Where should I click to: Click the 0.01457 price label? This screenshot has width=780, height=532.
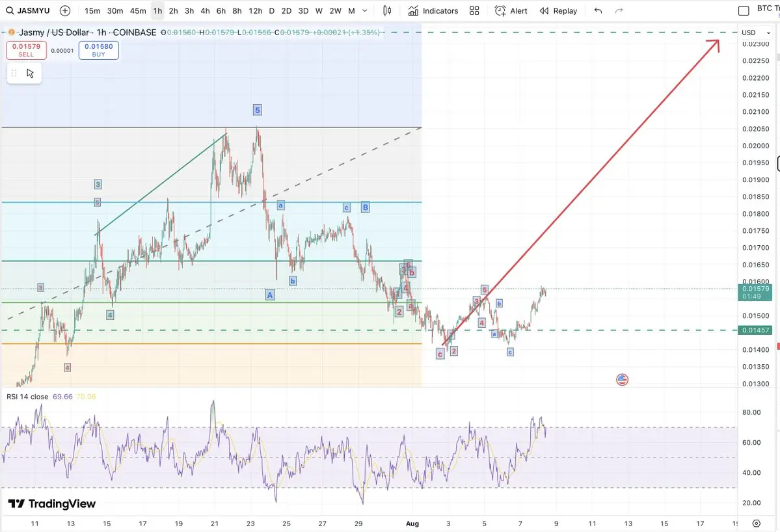(755, 330)
